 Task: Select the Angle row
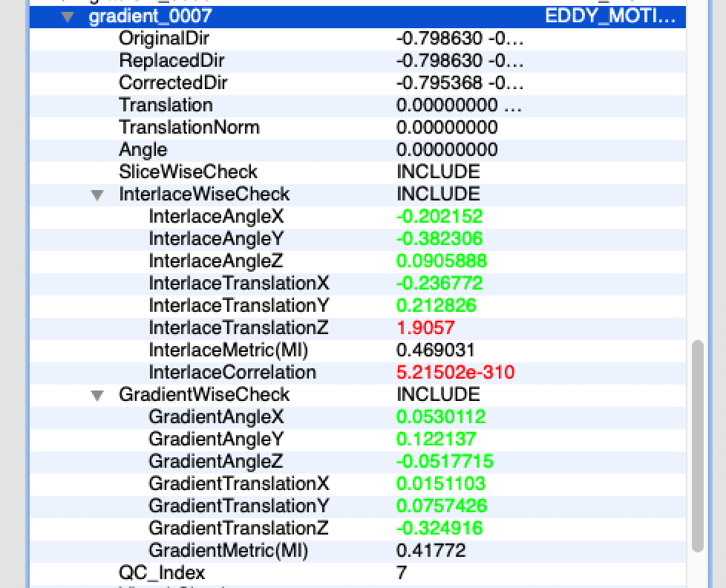143,149
